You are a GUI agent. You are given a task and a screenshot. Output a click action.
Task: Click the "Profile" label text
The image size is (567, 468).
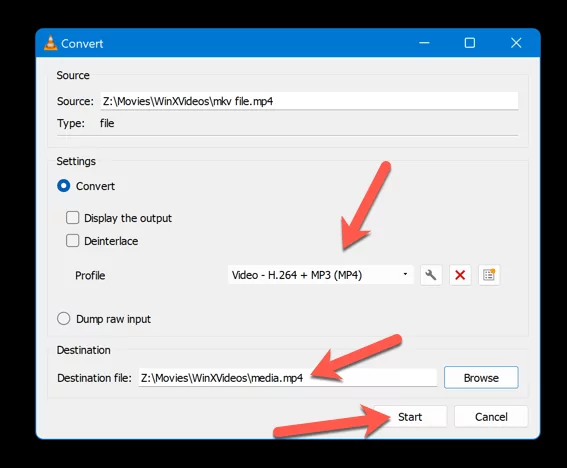(90, 276)
